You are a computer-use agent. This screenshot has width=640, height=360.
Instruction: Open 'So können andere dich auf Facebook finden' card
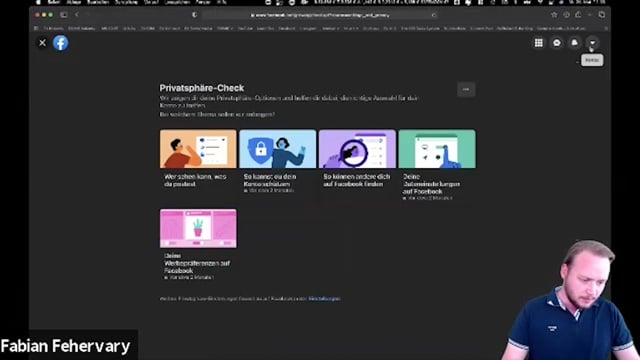pos(357,161)
